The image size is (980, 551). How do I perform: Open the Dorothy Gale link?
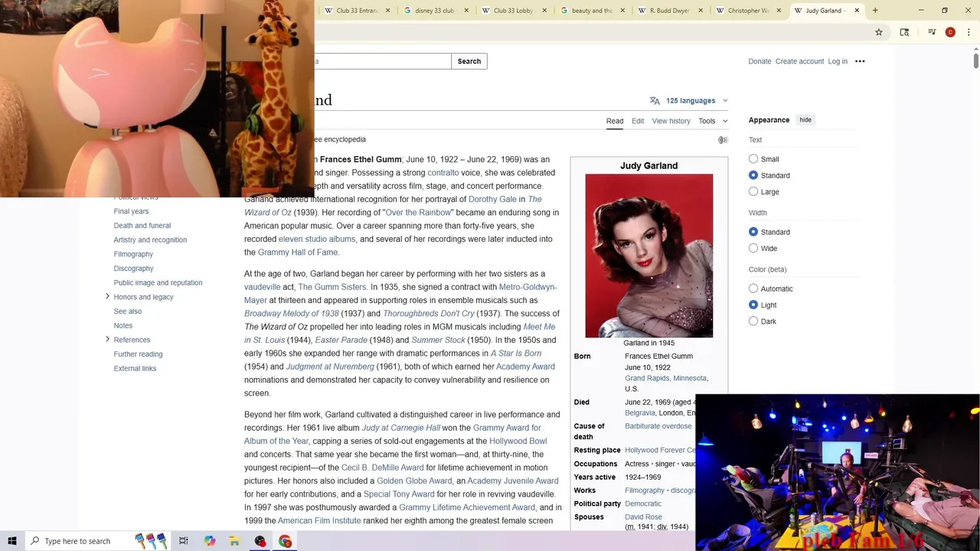(x=492, y=199)
